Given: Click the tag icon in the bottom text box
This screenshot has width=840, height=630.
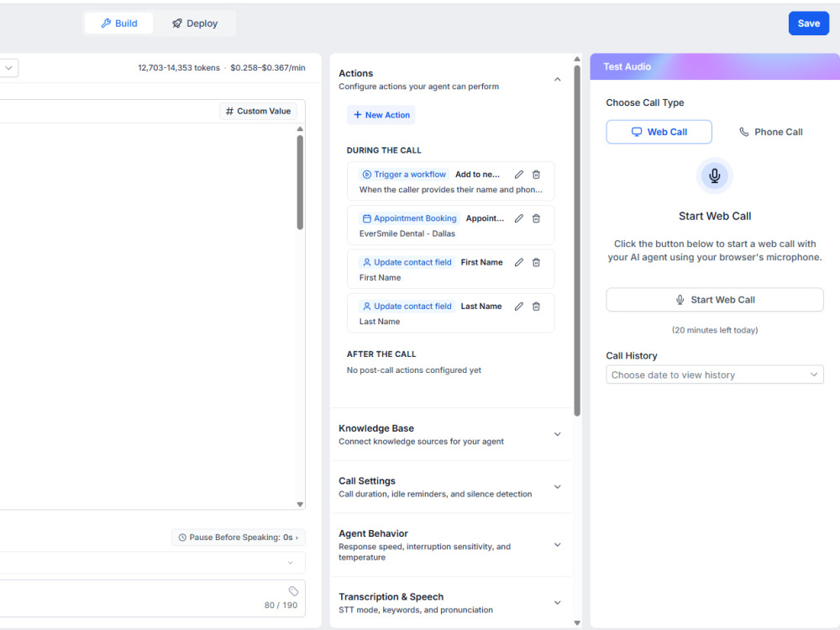Looking at the screenshot, I should coord(293,591).
